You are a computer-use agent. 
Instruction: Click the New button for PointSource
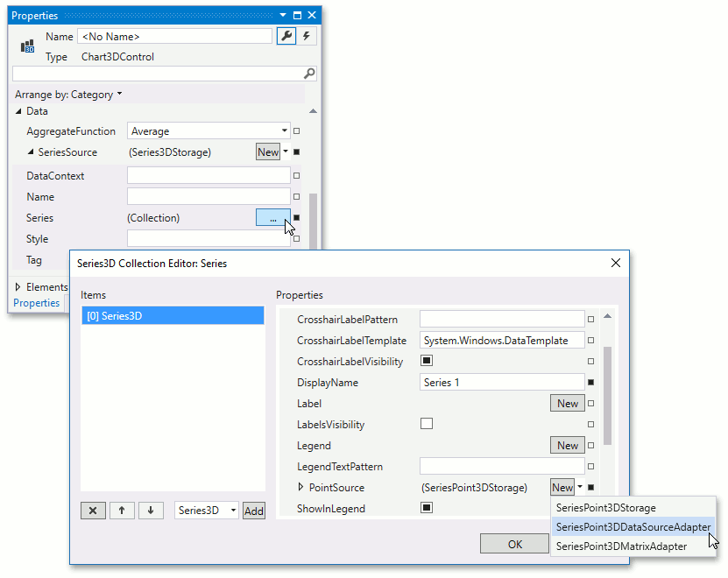click(562, 488)
